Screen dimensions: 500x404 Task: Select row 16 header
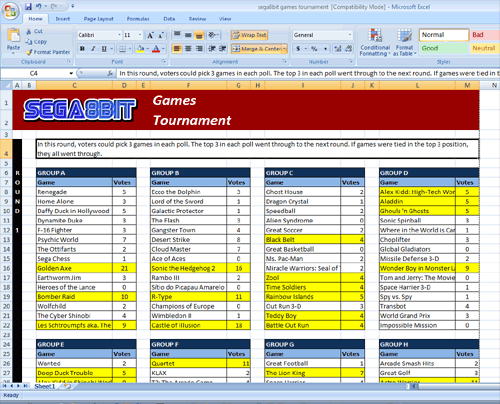click(6, 268)
